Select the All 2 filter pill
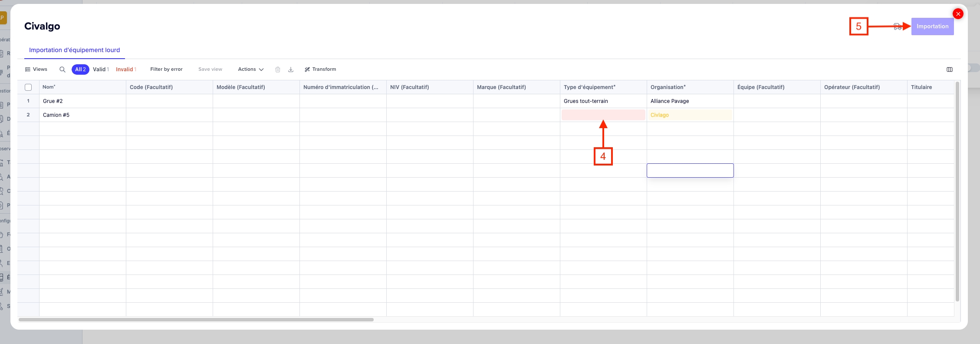The height and width of the screenshot is (344, 980). (x=80, y=69)
